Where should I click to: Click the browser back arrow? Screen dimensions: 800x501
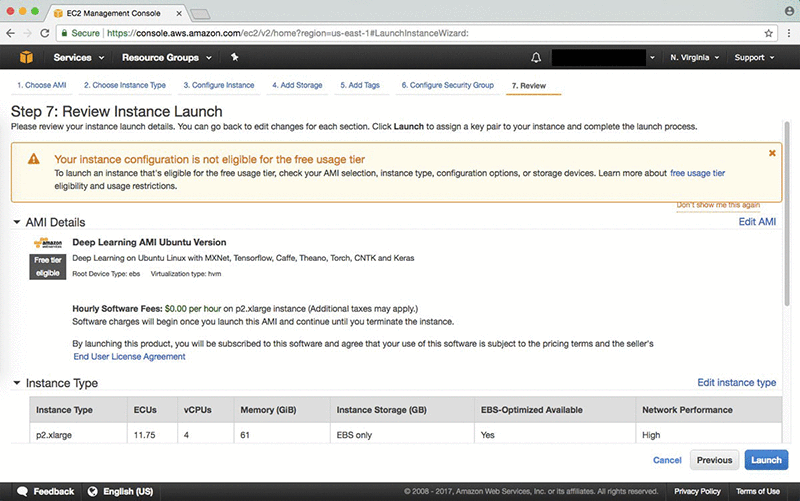[x=11, y=33]
